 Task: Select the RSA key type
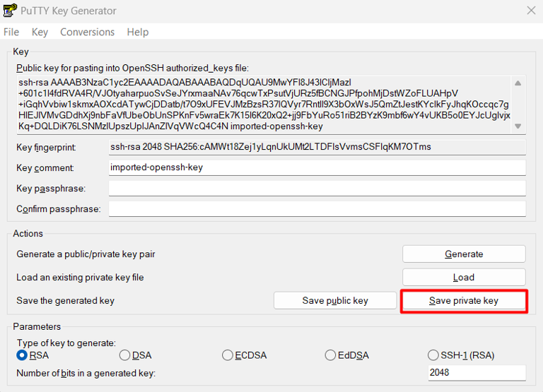[33, 355]
